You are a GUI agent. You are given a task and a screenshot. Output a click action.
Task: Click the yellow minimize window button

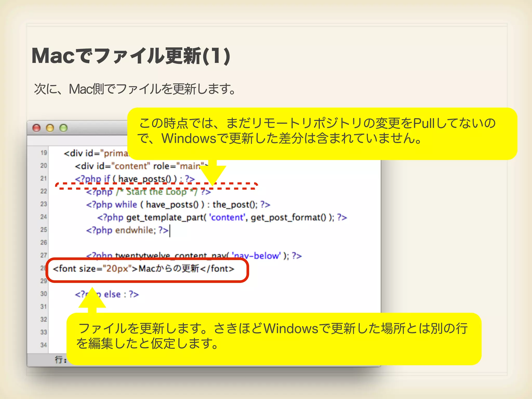[50, 128]
